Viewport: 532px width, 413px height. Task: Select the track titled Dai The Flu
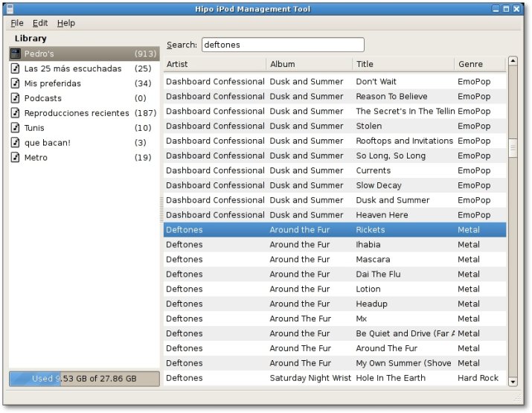pyautogui.click(x=335, y=274)
